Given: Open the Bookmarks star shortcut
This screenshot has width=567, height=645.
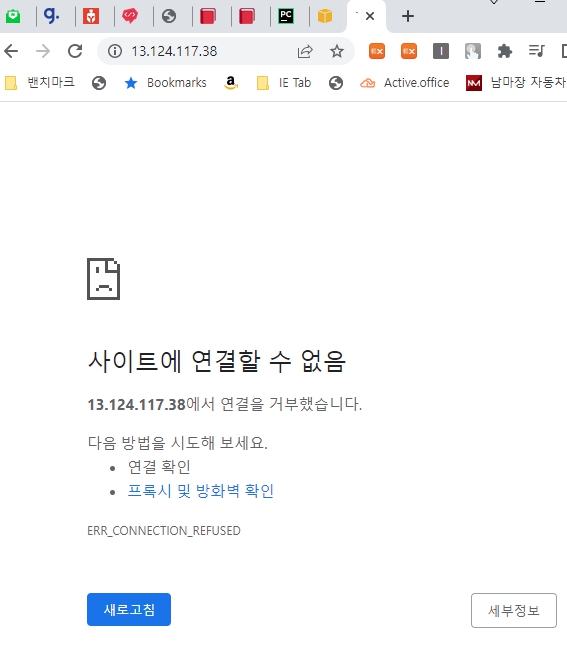Looking at the screenshot, I should (165, 83).
